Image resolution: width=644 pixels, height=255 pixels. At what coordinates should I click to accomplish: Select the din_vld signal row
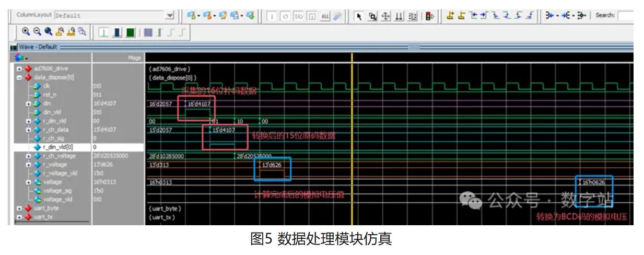coord(51,112)
